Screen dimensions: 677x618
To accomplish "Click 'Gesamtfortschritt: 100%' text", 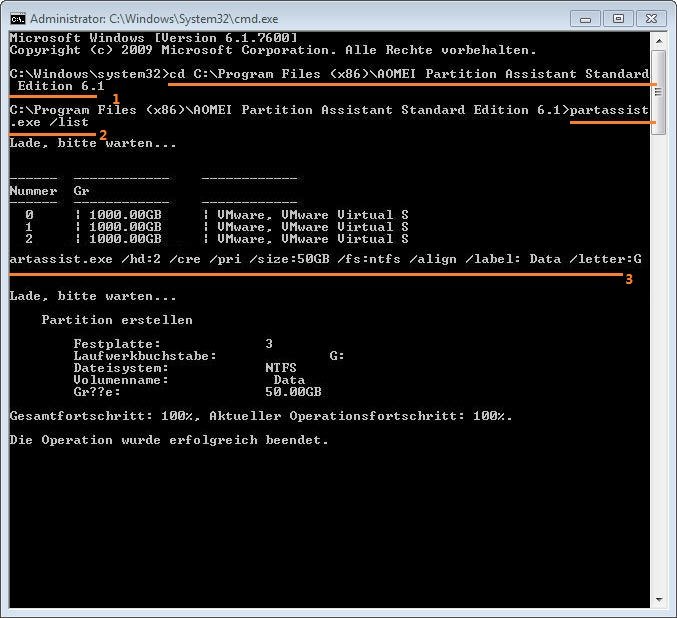I will pos(101,416).
